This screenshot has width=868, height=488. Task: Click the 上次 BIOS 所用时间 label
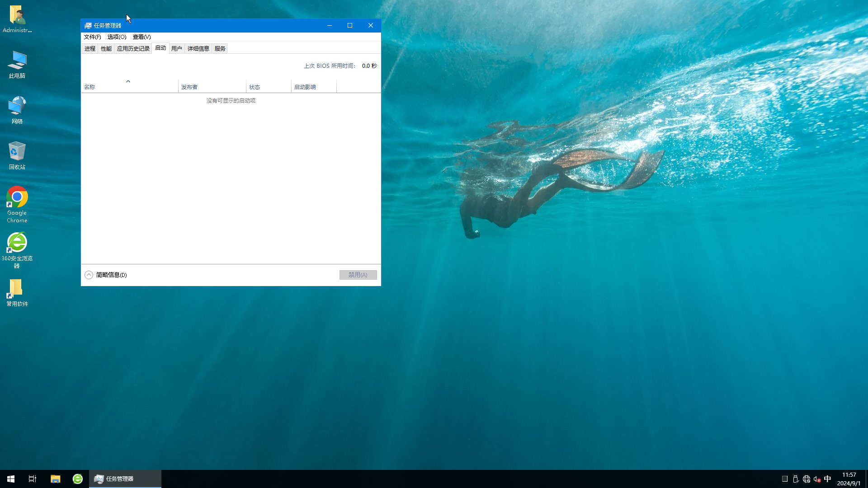(330, 66)
